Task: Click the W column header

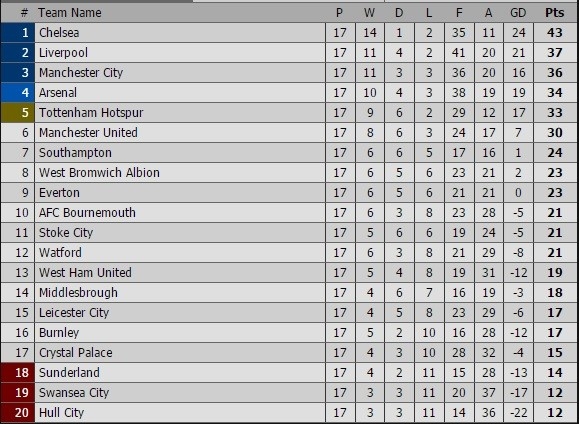Action: point(369,13)
